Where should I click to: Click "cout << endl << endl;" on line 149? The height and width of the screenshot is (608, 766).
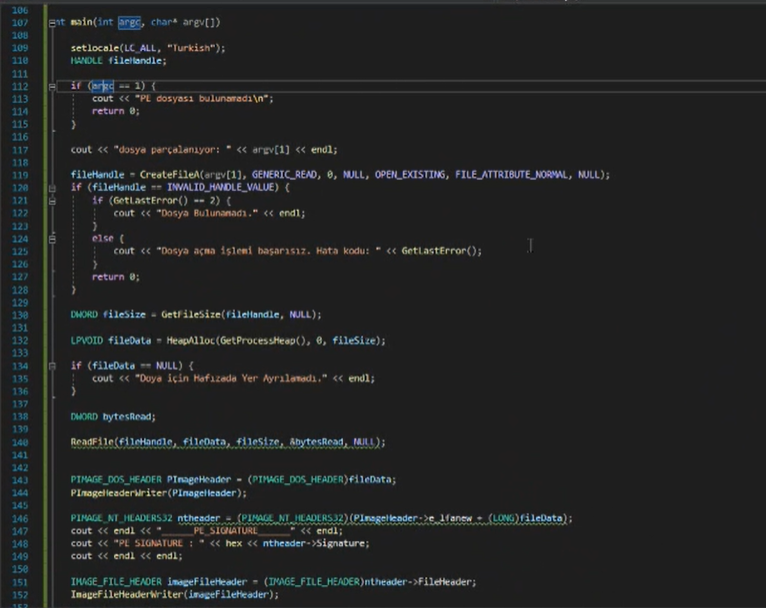127,556
